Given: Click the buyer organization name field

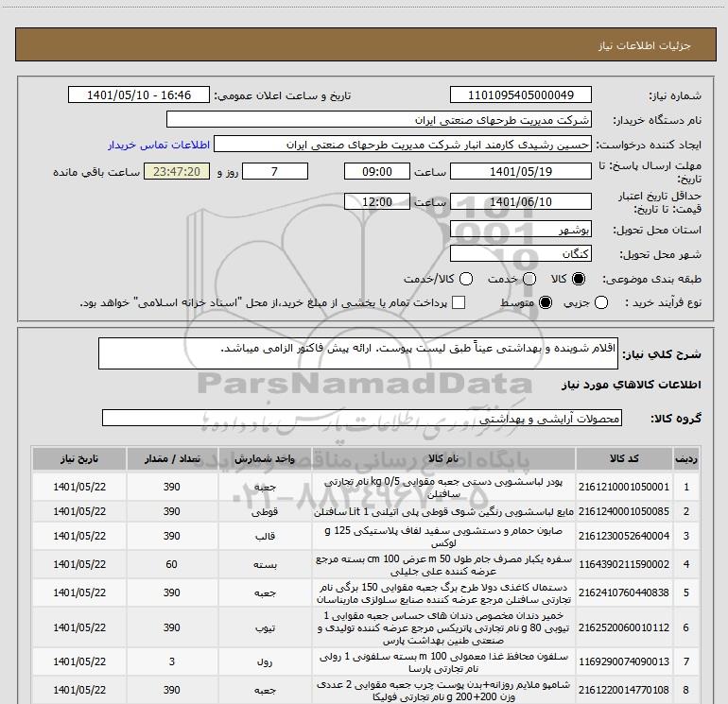Looking at the screenshot, I should (379, 120).
